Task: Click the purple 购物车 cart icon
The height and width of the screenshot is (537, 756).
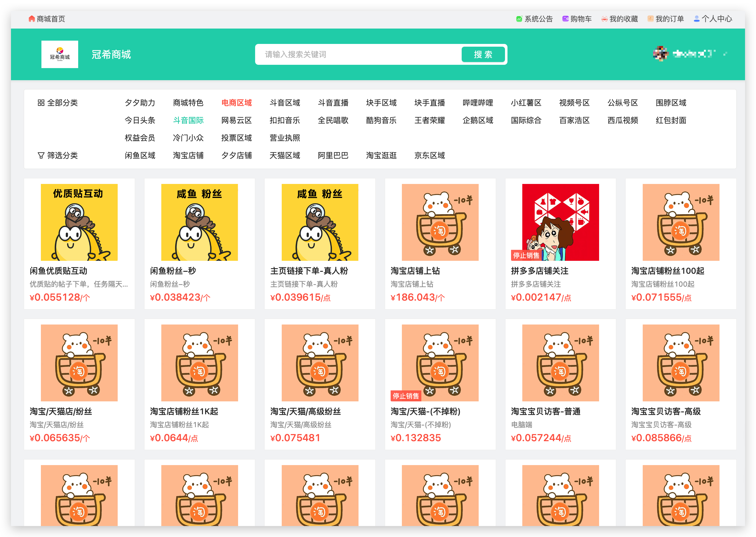Action: [565, 19]
